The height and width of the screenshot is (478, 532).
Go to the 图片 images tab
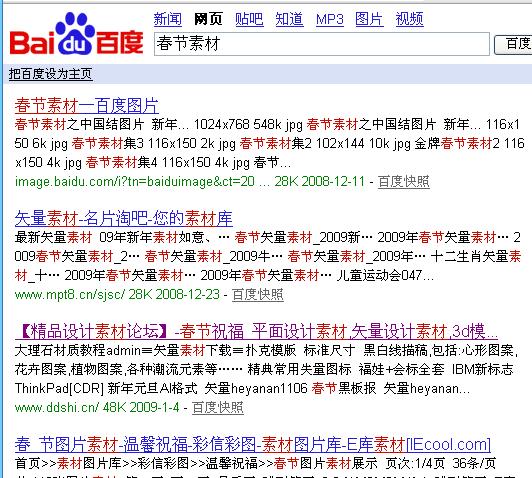point(369,19)
